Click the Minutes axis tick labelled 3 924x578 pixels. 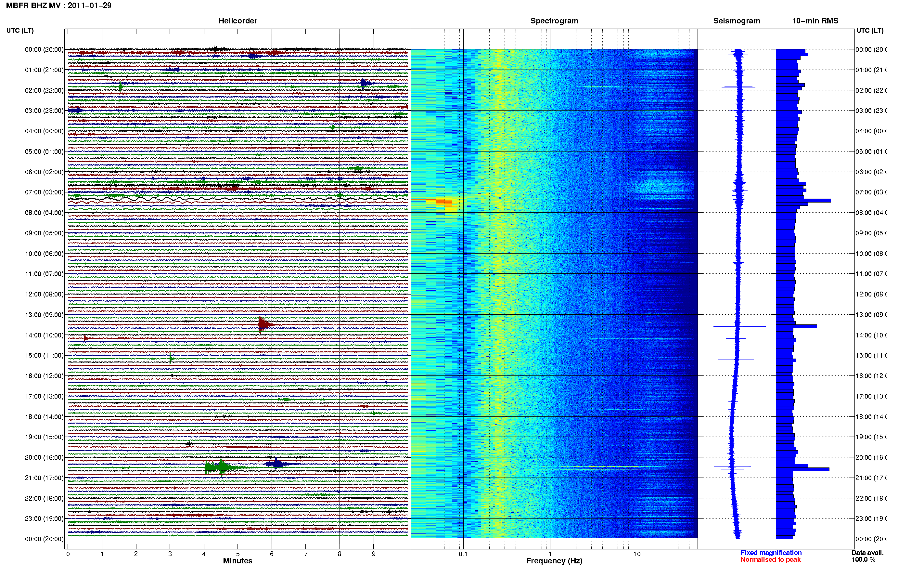pos(170,554)
